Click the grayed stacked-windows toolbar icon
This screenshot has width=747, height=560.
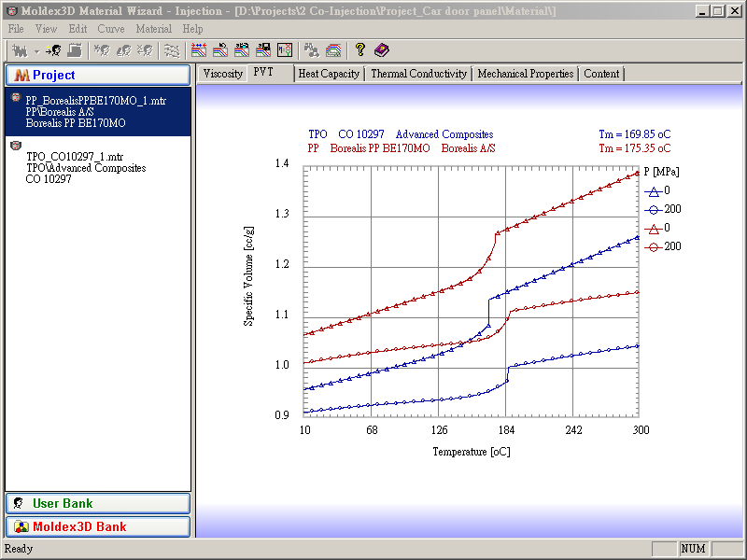(75, 50)
